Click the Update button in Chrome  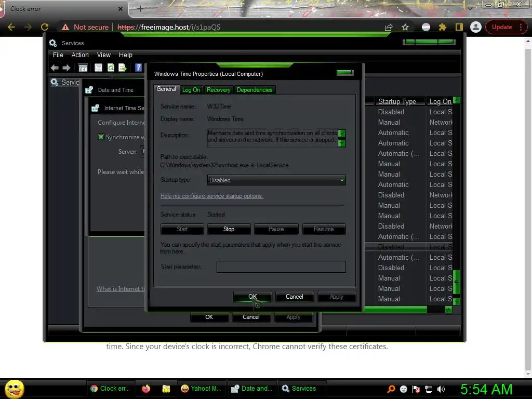pos(506,27)
